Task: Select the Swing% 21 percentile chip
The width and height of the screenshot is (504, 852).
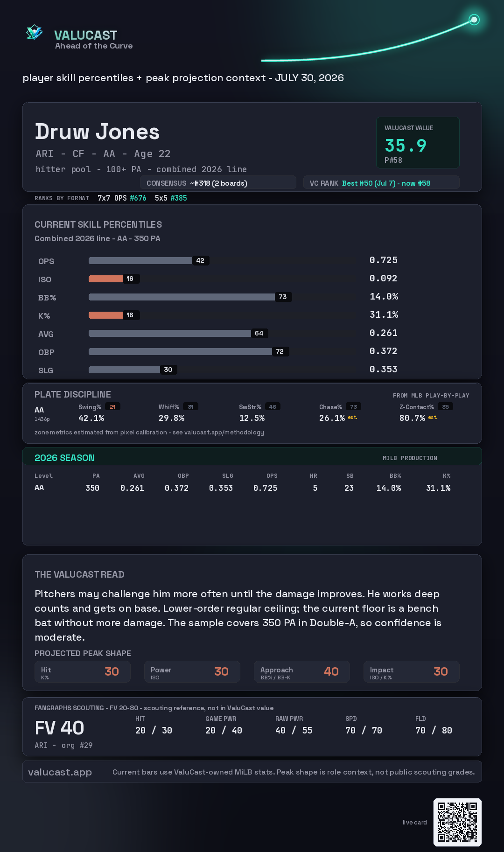Action: click(113, 407)
